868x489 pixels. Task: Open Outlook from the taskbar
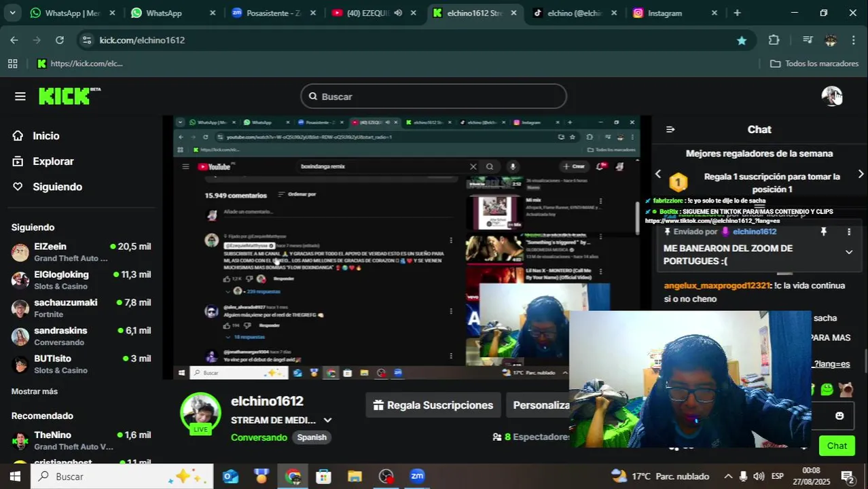coord(230,476)
